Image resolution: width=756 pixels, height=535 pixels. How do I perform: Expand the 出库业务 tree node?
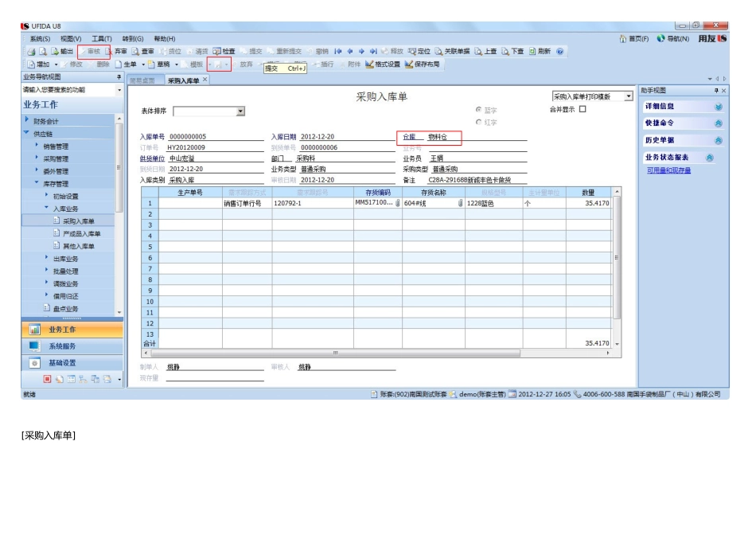tap(46, 257)
